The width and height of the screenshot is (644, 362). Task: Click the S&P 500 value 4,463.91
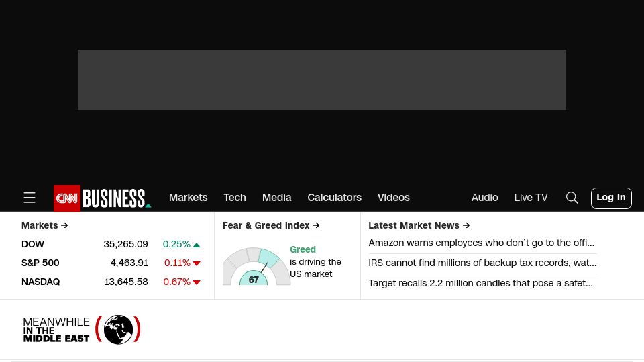[x=129, y=263]
